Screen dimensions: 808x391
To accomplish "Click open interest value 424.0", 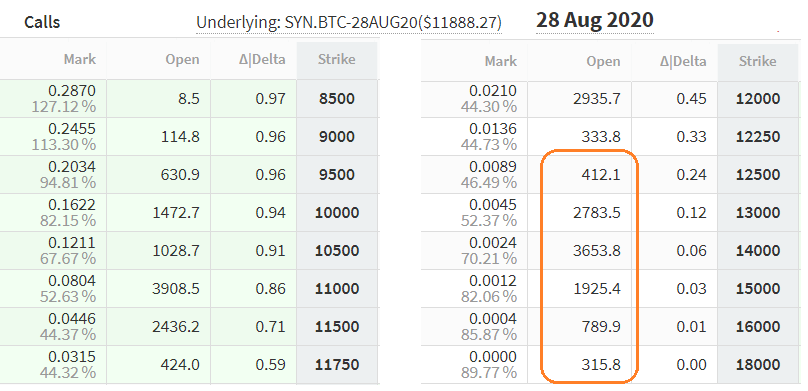I will pyautogui.click(x=180, y=365).
